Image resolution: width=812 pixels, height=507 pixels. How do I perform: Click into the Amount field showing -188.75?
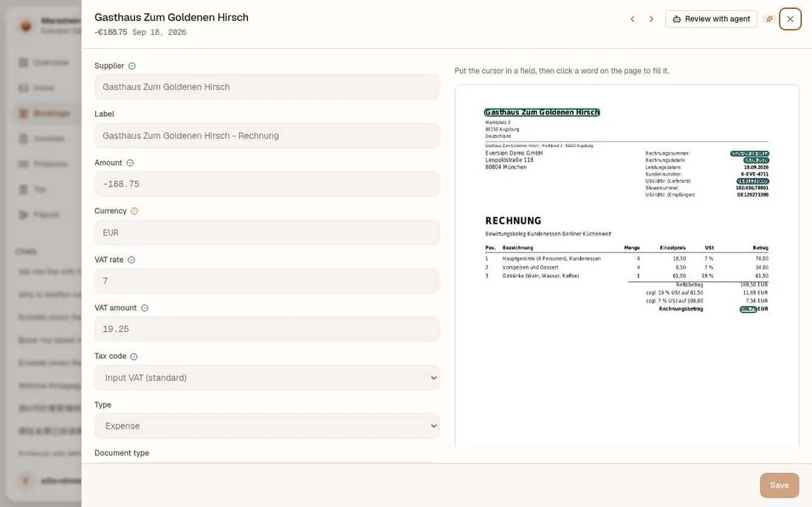[266, 184]
